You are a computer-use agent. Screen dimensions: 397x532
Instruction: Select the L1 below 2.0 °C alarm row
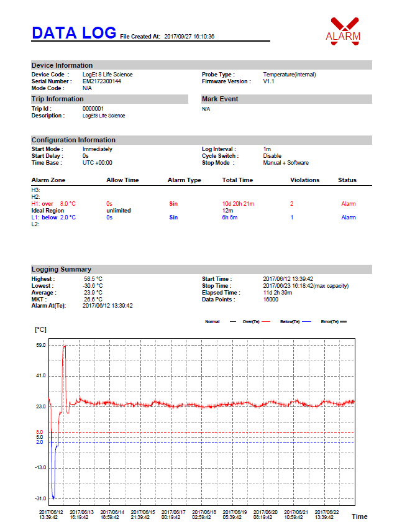coord(53,218)
